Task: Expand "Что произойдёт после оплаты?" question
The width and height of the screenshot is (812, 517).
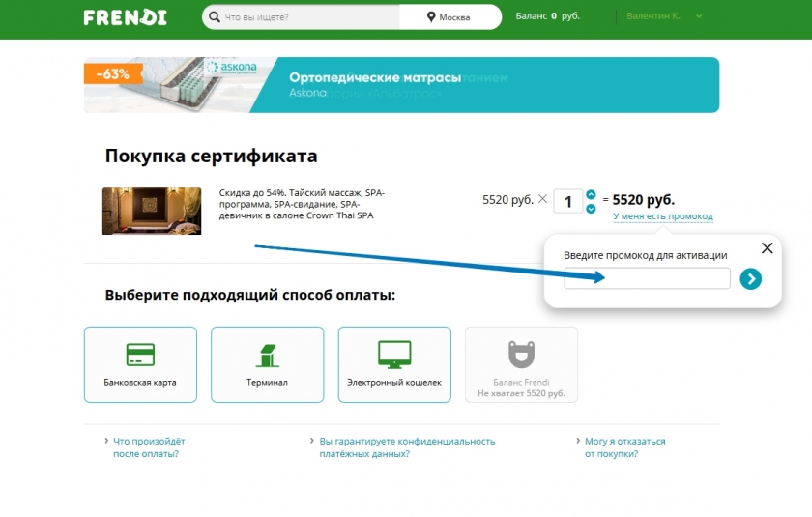Action: tap(149, 447)
